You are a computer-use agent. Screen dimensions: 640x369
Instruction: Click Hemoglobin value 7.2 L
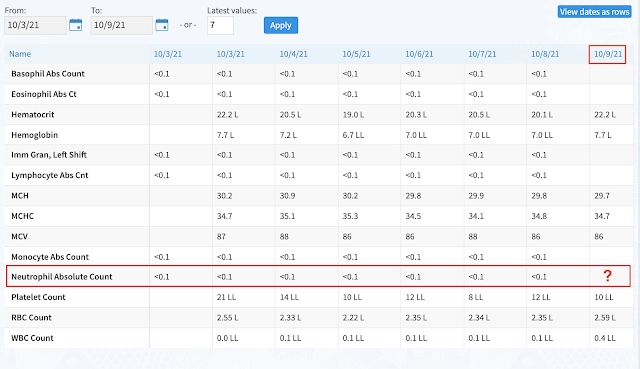click(288, 135)
